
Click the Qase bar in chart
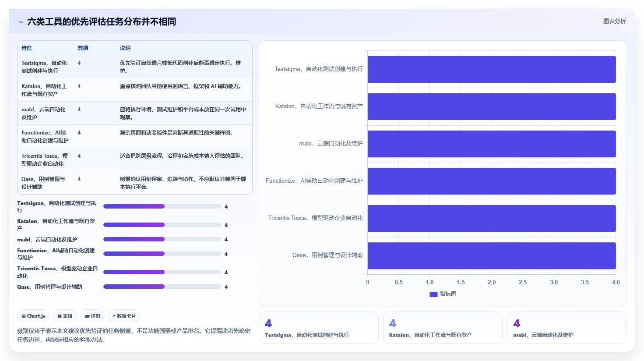pos(492,255)
